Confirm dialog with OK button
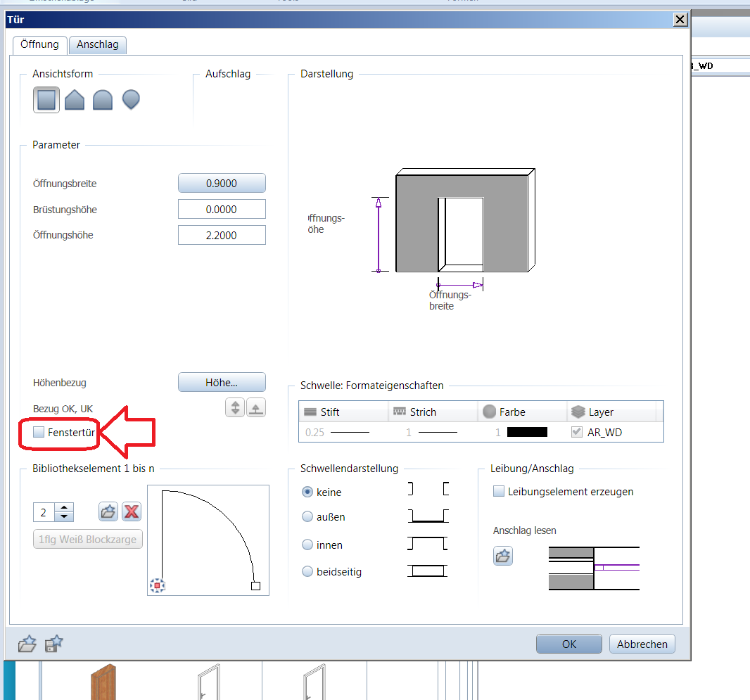 click(x=569, y=644)
